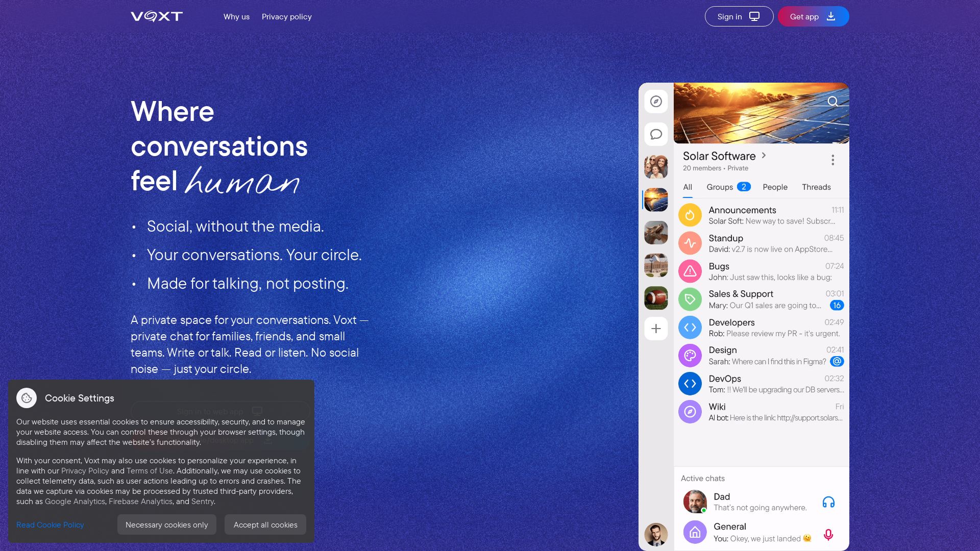Click the Get app download button
Viewport: 980px width, 551px height.
814,16
